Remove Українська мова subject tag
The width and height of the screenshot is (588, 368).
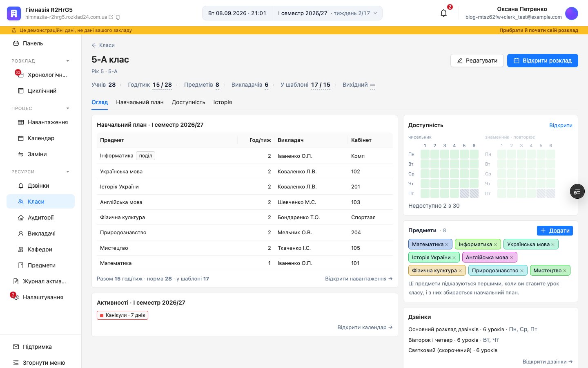point(553,245)
